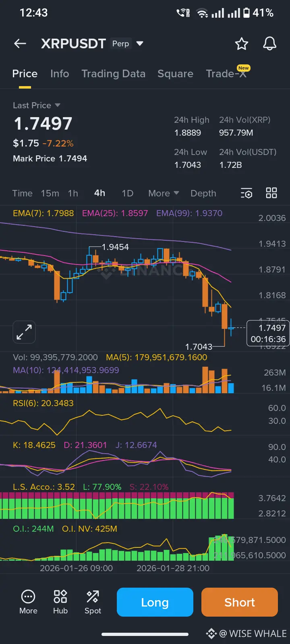Image resolution: width=290 pixels, height=644 pixels.
Task: Tap the S: 22.10% short ratio
Action: tap(149, 487)
